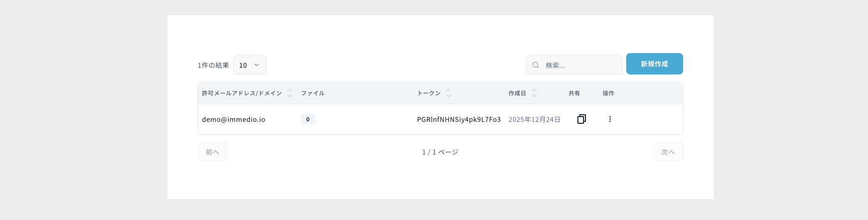Click the file count badge showing 0
The image size is (868, 220).
(308, 119)
